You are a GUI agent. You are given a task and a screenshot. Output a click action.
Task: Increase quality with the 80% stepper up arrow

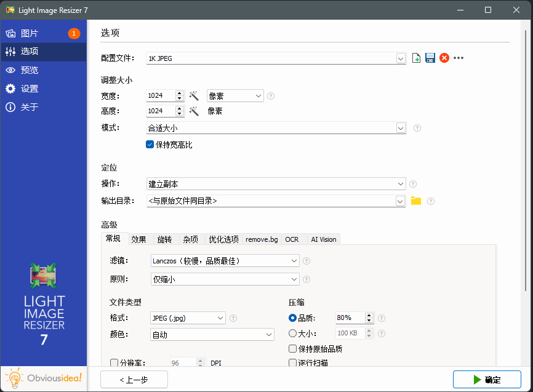click(369, 314)
